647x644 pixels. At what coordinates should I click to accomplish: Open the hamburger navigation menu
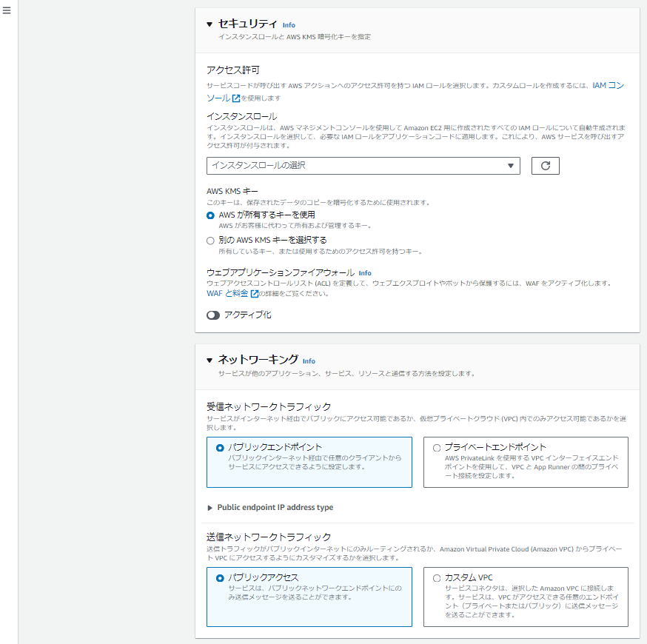click(7, 10)
